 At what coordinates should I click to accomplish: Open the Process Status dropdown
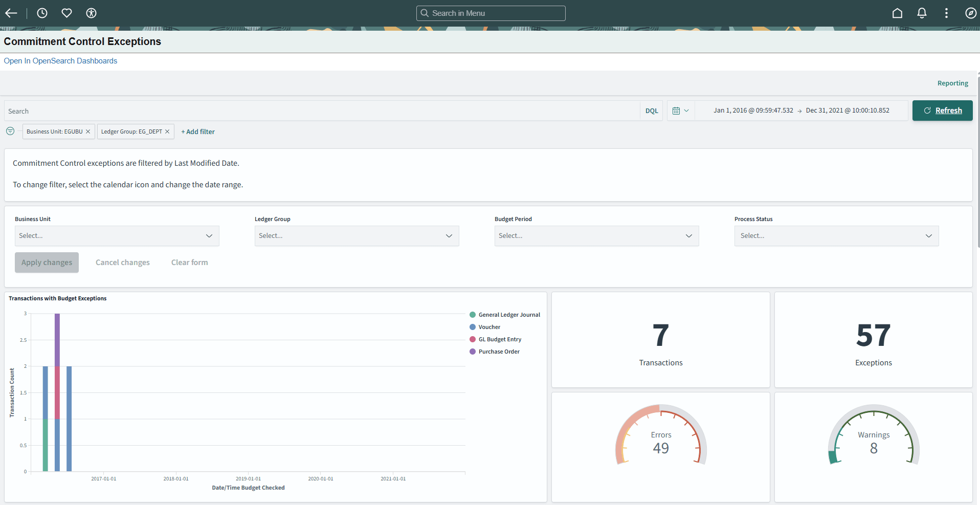(836, 236)
